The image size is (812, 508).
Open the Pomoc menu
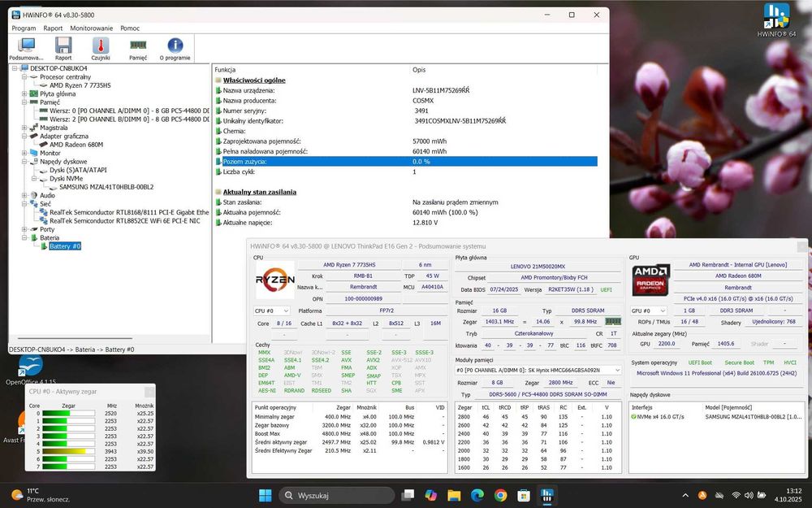[x=130, y=28]
